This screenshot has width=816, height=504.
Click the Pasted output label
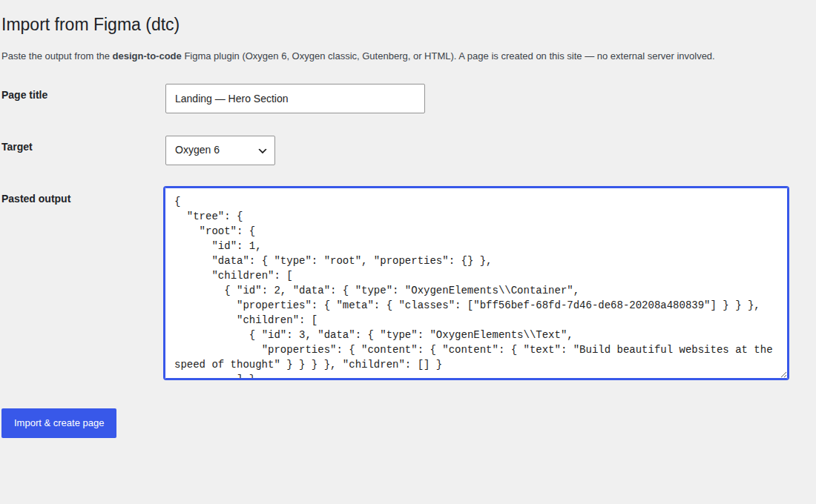[x=36, y=199]
